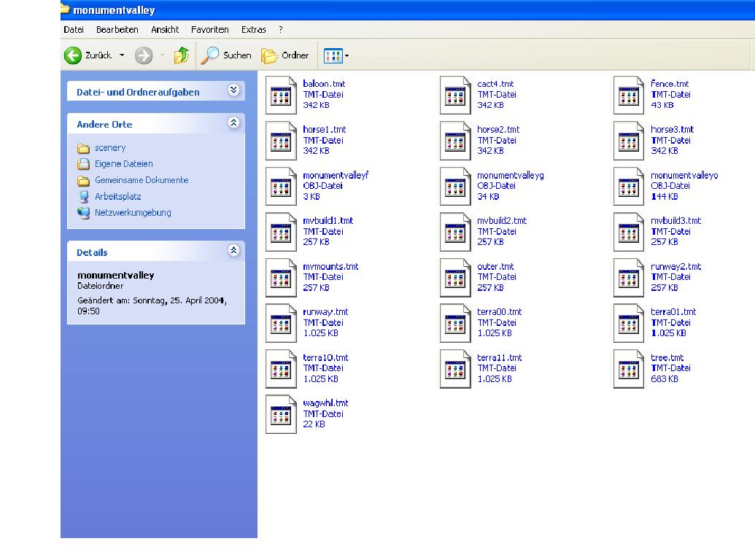This screenshot has height=560, width=755.
Task: Click the terra00.tmt file name label
Action: tap(499, 312)
